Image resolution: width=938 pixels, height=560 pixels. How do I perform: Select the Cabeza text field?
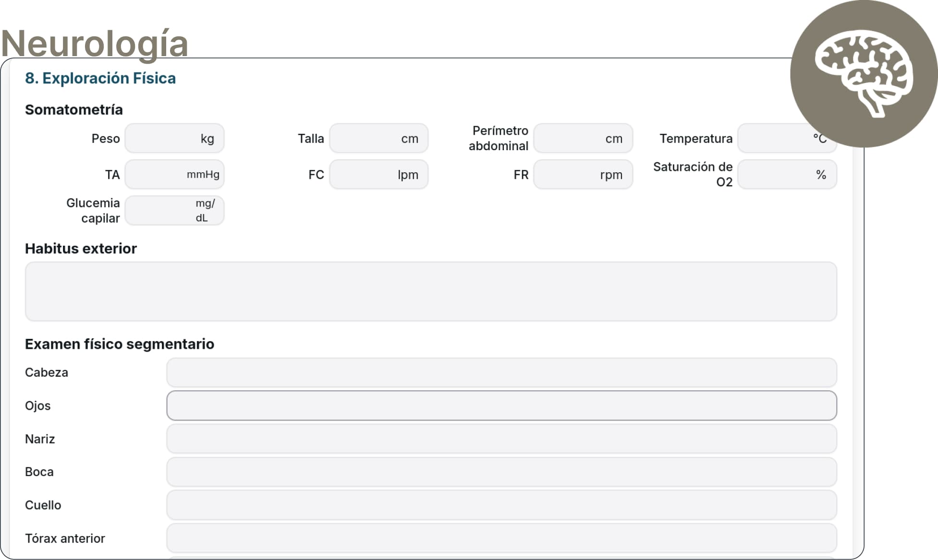(501, 372)
